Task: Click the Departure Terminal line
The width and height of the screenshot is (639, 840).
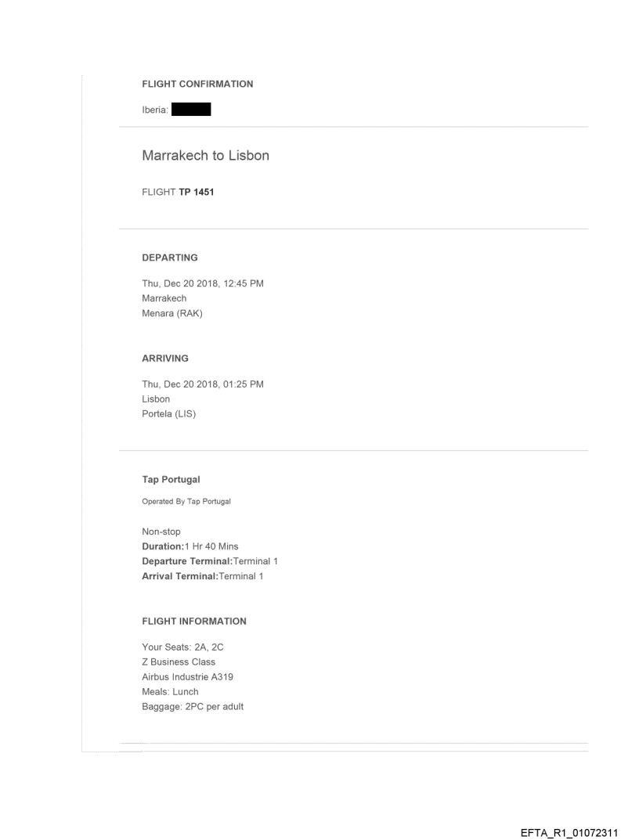Action: coord(210,561)
